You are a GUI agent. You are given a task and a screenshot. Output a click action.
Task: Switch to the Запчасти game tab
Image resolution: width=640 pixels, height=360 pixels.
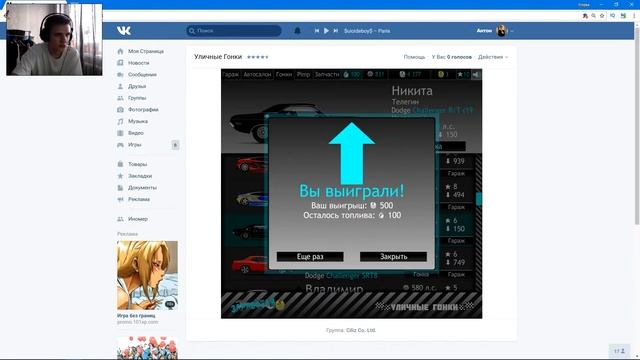[327, 74]
